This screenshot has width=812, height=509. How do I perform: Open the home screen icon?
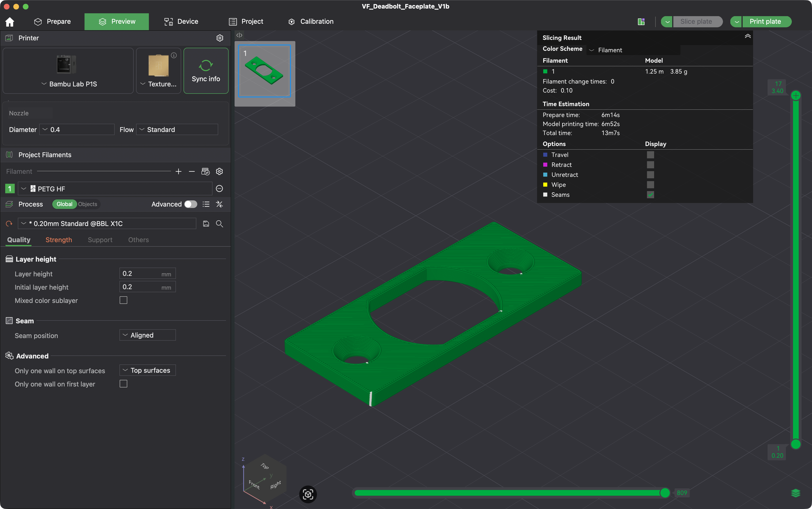[10, 22]
